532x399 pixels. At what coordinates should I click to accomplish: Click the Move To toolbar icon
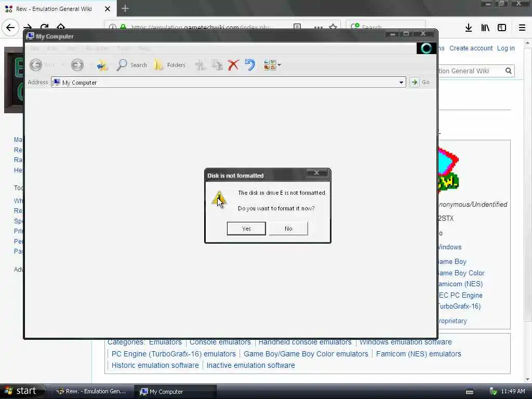(x=201, y=65)
